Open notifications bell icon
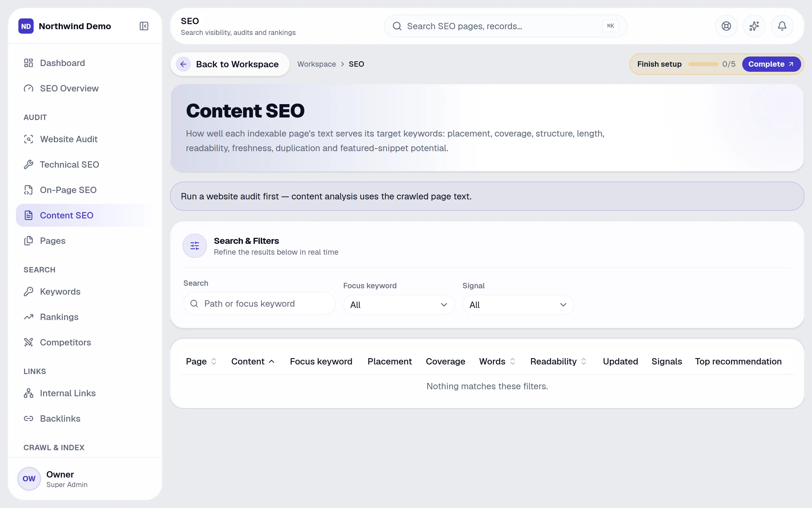The image size is (812, 508). click(782, 26)
